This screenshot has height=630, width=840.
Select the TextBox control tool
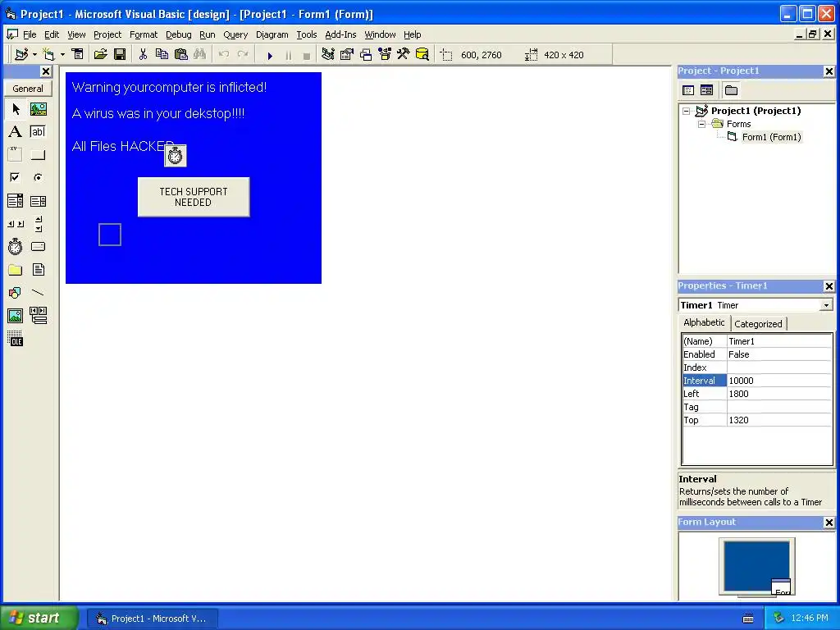pyautogui.click(x=38, y=132)
